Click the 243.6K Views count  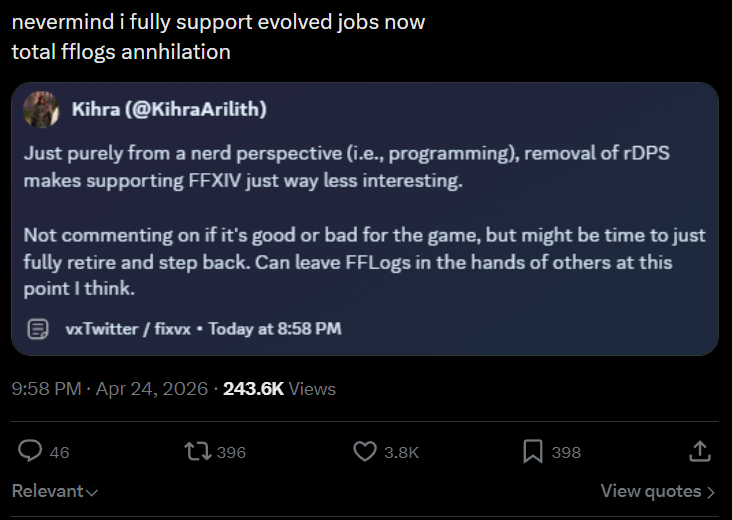[279, 389]
